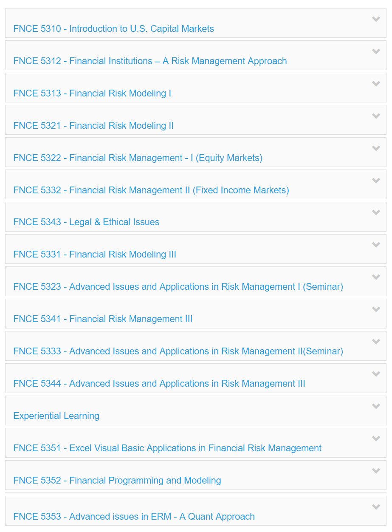Expand chevron for FNCE 5344 section
This screenshot has width=392, height=532.
tap(376, 374)
